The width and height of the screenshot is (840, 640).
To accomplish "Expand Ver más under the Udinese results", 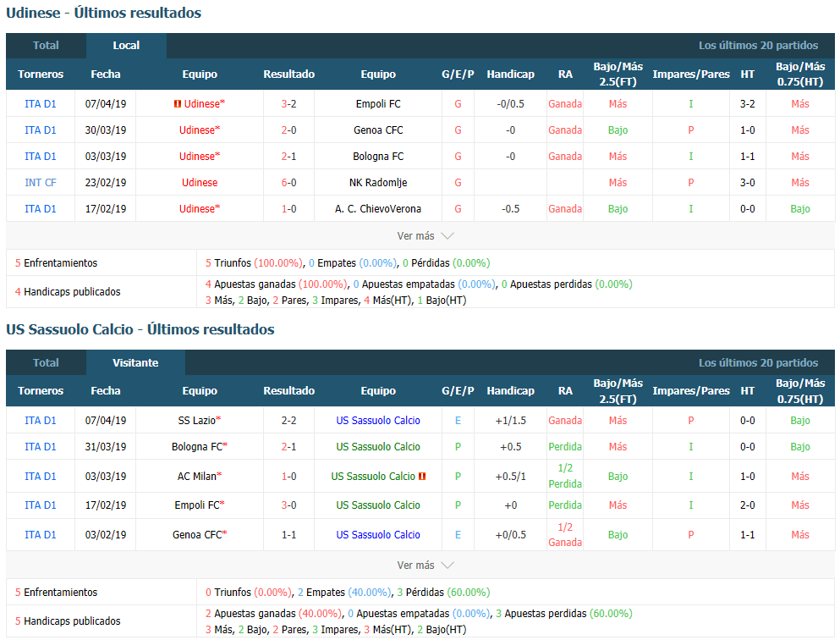I will 425,236.
